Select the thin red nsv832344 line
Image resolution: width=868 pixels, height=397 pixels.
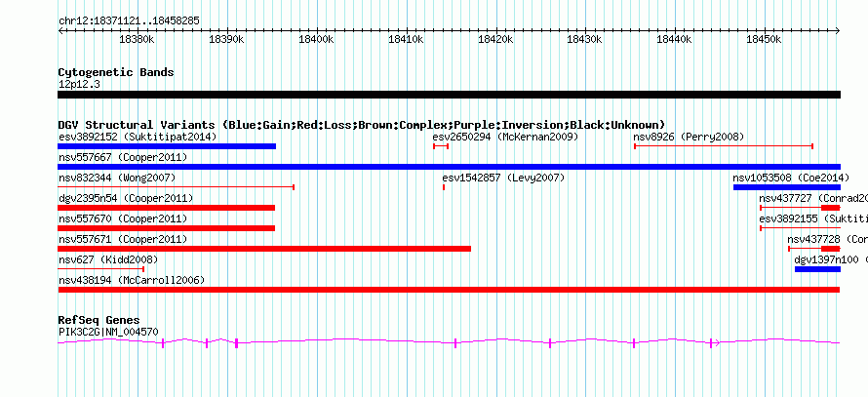click(176, 187)
